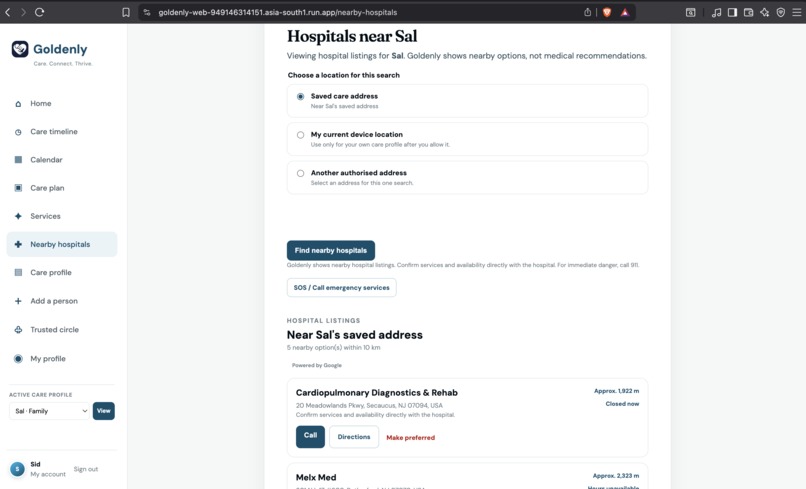Open the My account link

[48, 474]
